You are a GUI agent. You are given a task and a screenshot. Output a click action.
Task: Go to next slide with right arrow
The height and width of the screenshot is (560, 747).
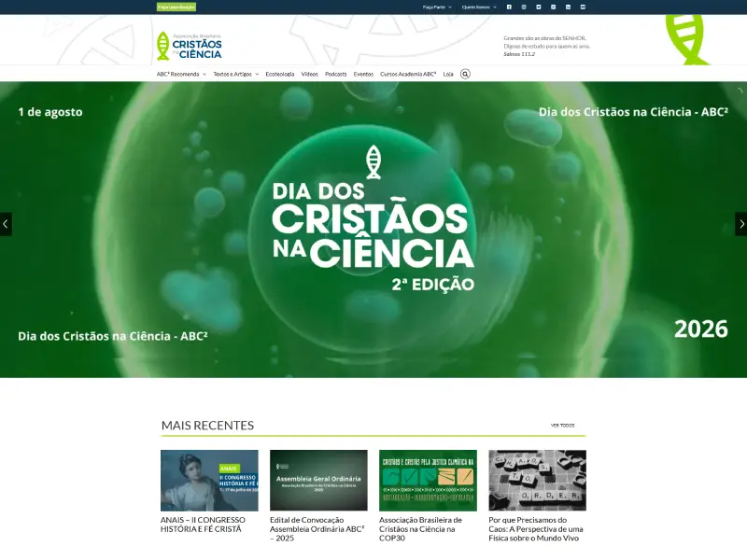[740, 224]
